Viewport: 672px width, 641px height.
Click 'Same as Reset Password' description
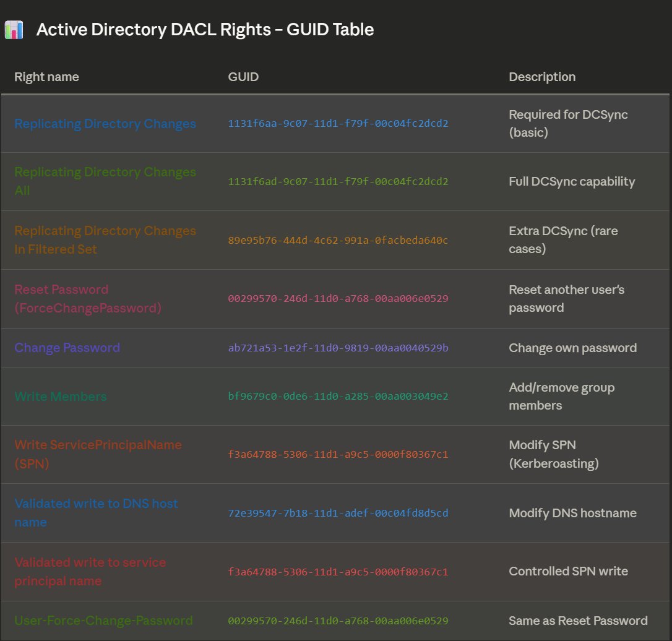(x=578, y=621)
